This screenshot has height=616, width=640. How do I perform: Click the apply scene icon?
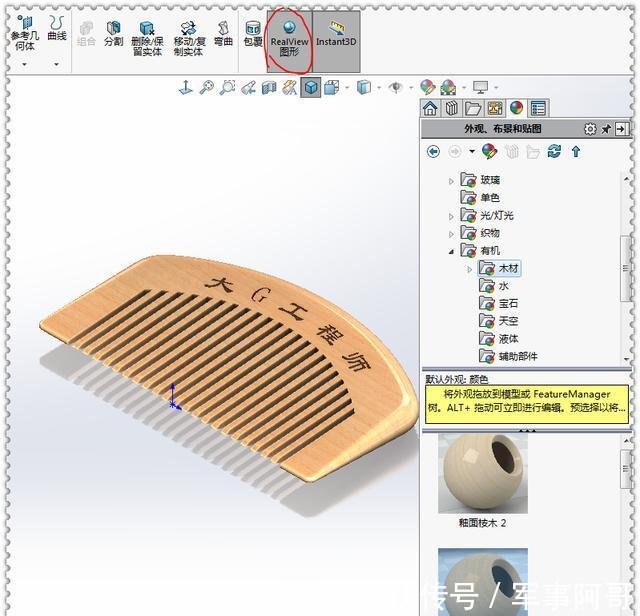(x=448, y=87)
